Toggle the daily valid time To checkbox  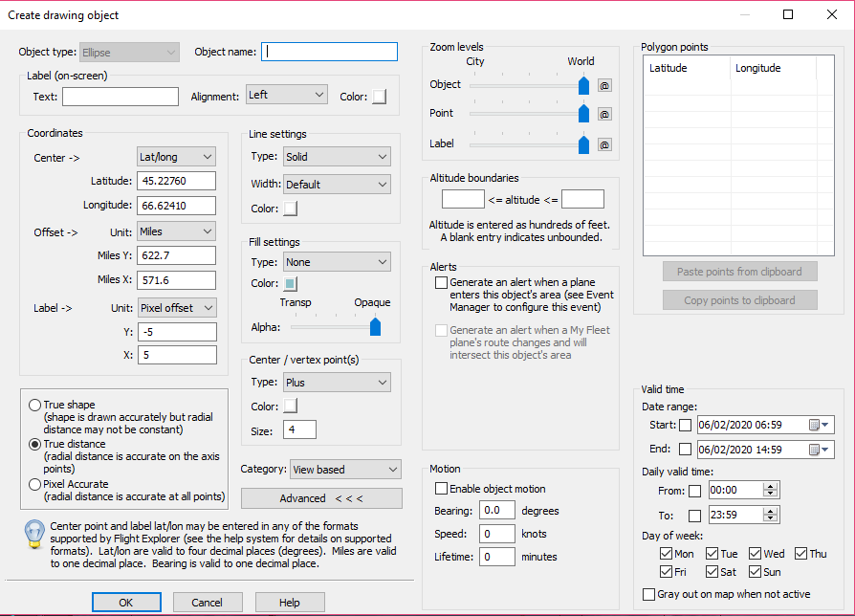(694, 516)
